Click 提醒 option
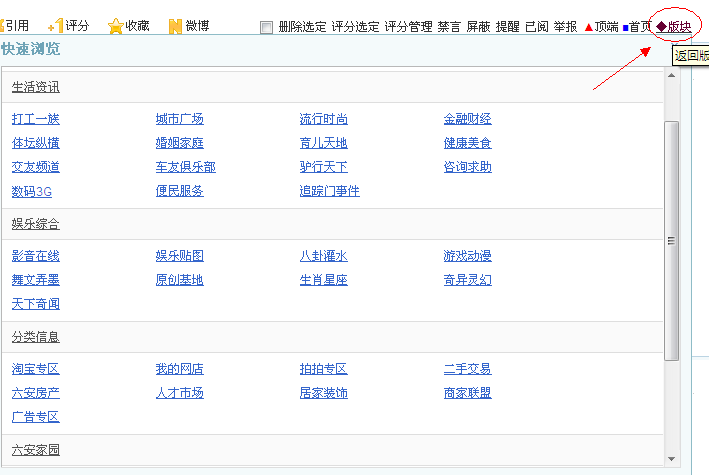 pyautogui.click(x=507, y=27)
